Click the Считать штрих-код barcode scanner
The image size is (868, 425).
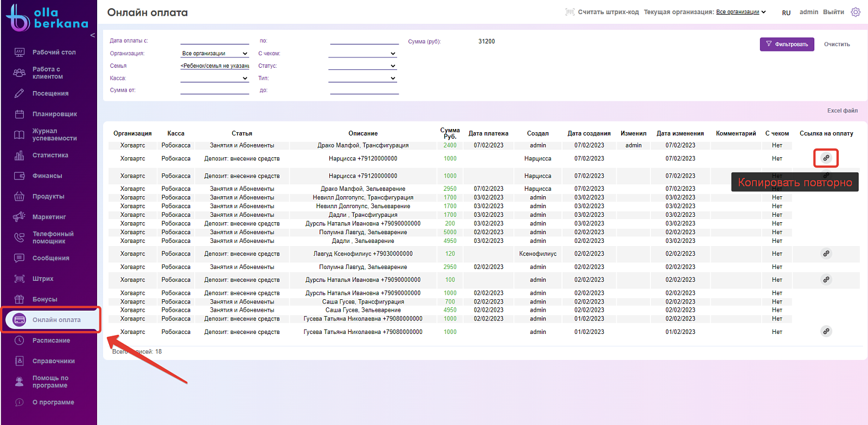tap(602, 12)
